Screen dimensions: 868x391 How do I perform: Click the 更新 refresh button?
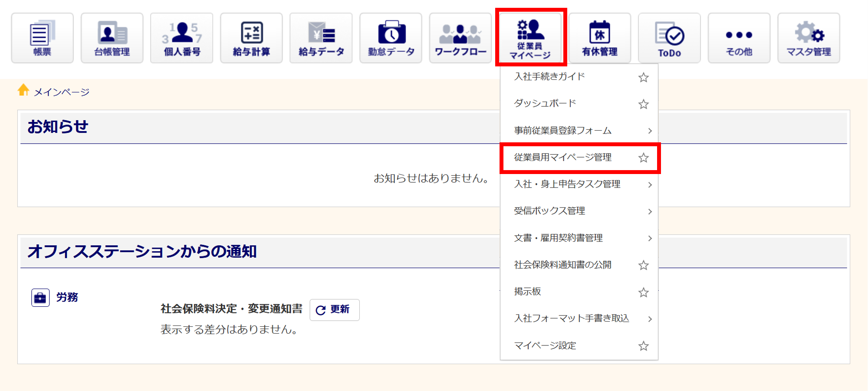[335, 310]
